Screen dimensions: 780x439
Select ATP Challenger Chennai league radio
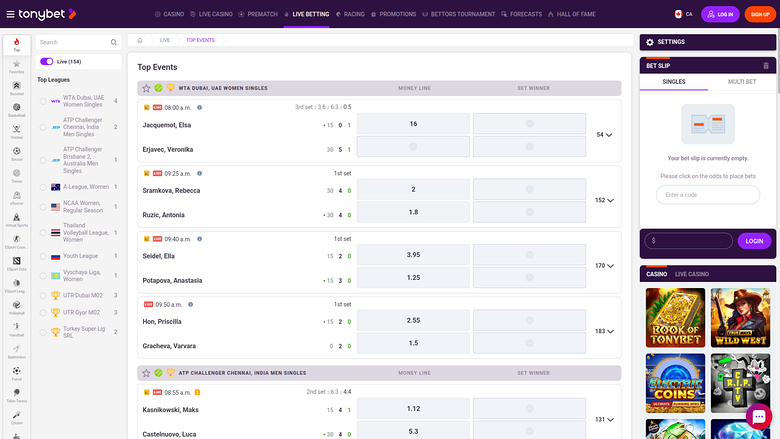(43, 127)
